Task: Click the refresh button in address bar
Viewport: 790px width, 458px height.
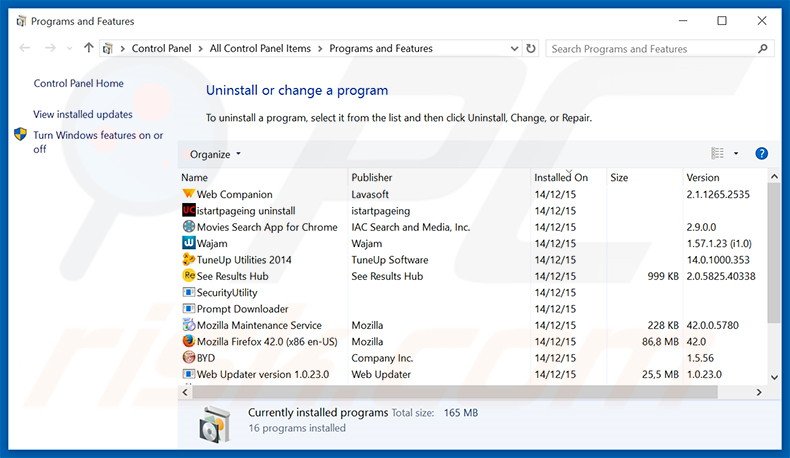Action: pyautogui.click(x=531, y=48)
